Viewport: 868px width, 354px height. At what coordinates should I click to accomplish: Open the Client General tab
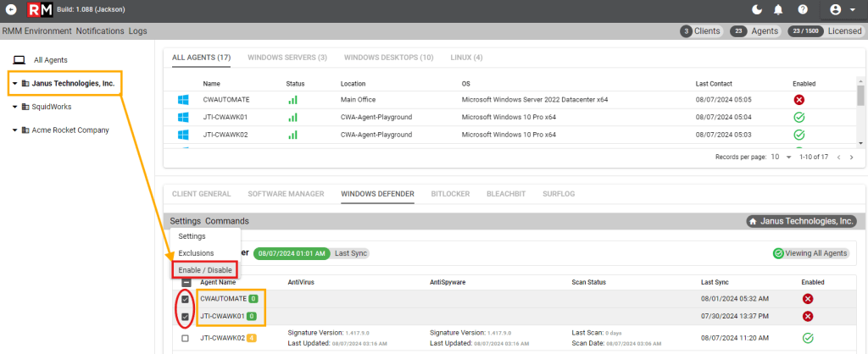tap(202, 194)
